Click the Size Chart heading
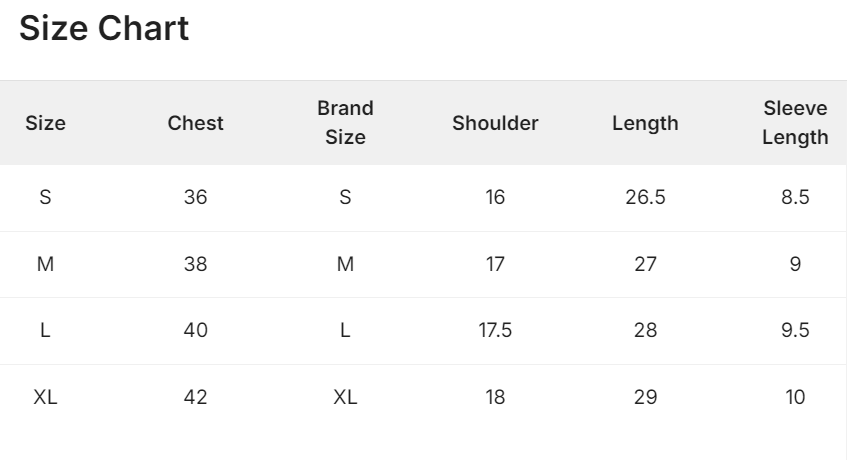The height and width of the screenshot is (460, 847). coord(104,28)
